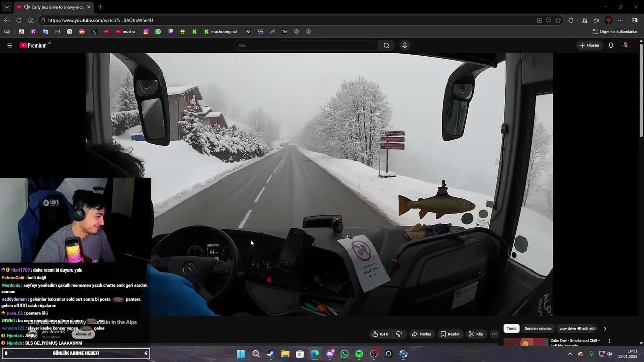Open Discord from the taskbar
The height and width of the screenshot is (362, 644).
[330, 354]
